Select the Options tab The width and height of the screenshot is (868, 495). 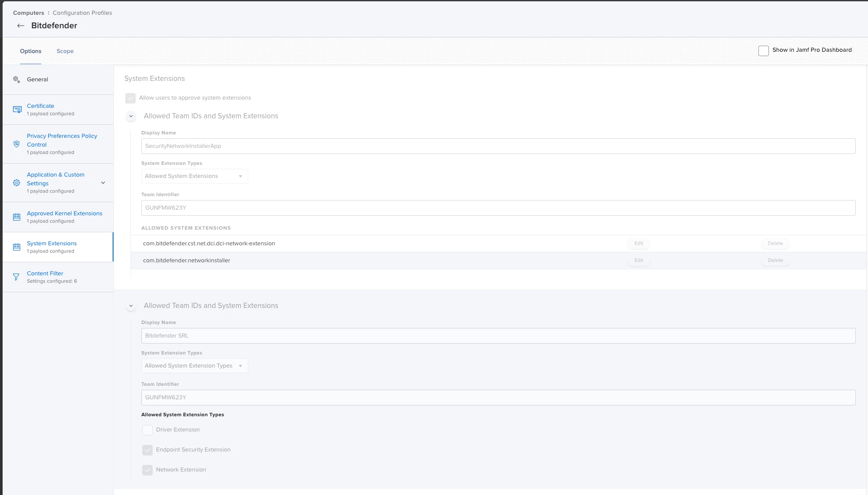[30, 51]
